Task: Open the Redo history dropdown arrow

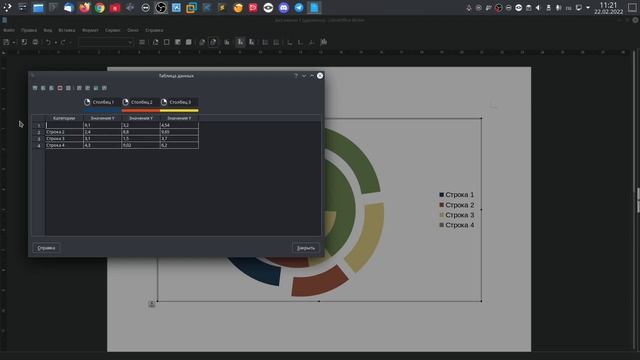Action: [x=70, y=42]
